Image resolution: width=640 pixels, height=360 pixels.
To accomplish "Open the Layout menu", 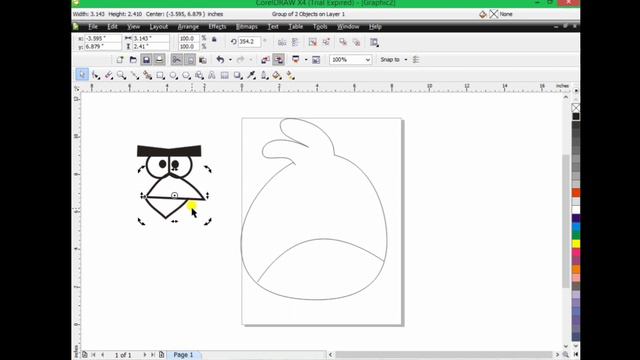I will 158,27.
